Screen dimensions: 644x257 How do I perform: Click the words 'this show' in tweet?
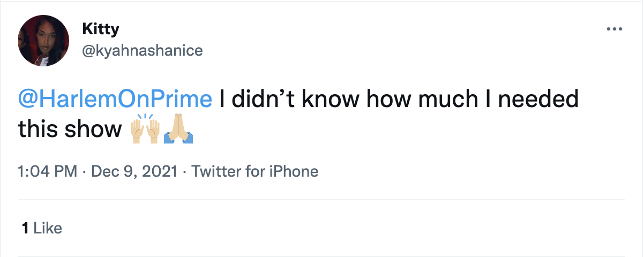(x=70, y=130)
